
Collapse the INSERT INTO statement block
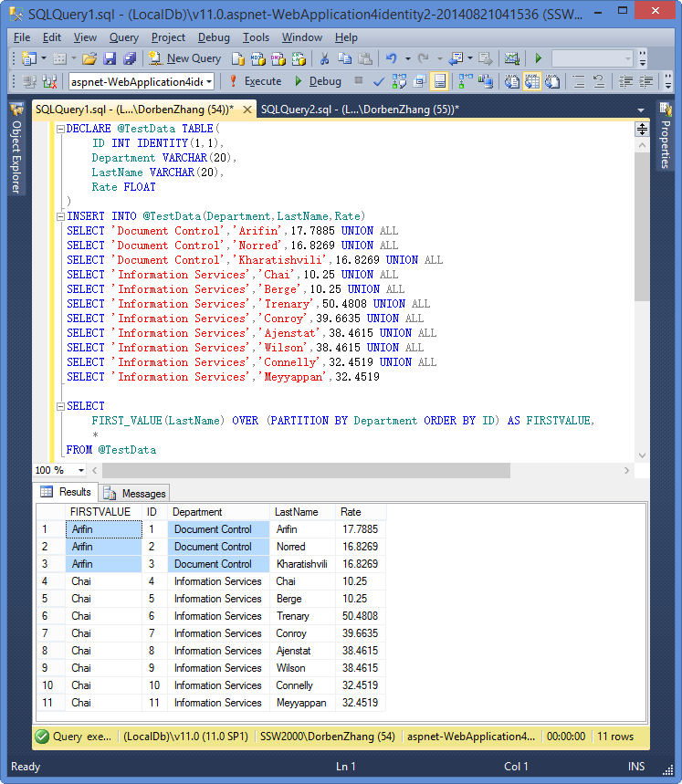(x=60, y=216)
